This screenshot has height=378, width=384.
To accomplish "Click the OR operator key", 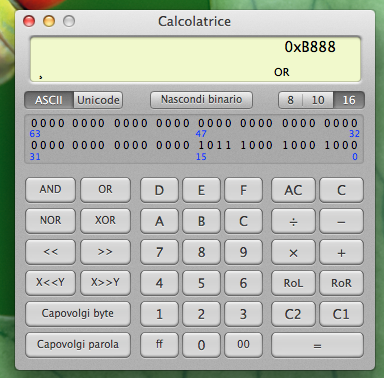I will (105, 190).
